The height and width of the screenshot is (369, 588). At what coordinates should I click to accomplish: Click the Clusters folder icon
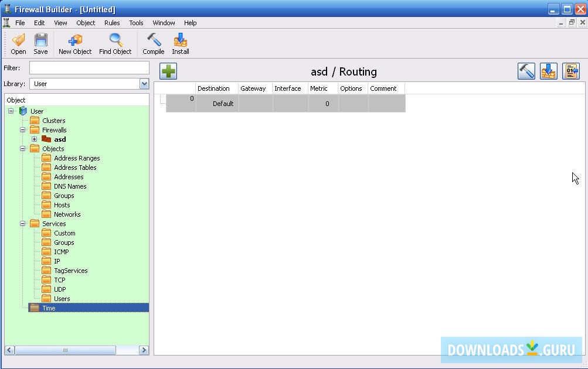click(x=35, y=120)
